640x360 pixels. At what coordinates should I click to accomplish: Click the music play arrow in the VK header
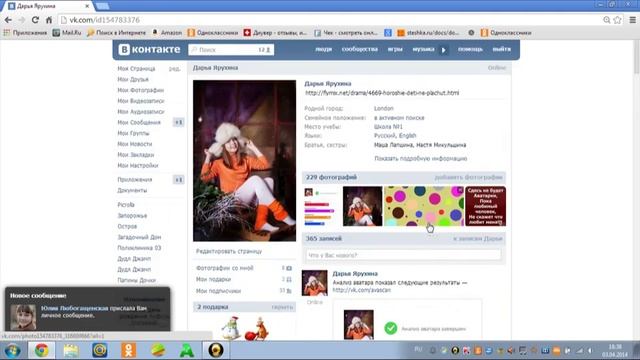coord(444,50)
